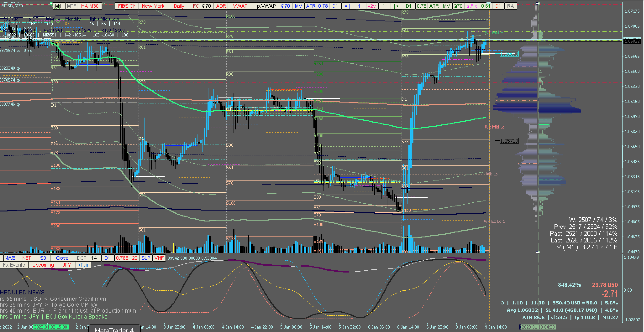Click the pink v2v button
The height and width of the screenshot is (332, 644).
(371, 6)
